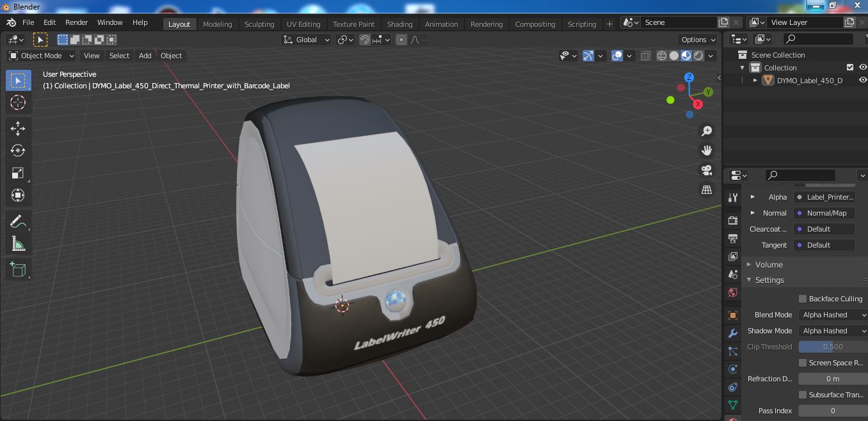Select the Annotate pencil tool
Viewport: 868px width, 421px height.
[x=18, y=221]
